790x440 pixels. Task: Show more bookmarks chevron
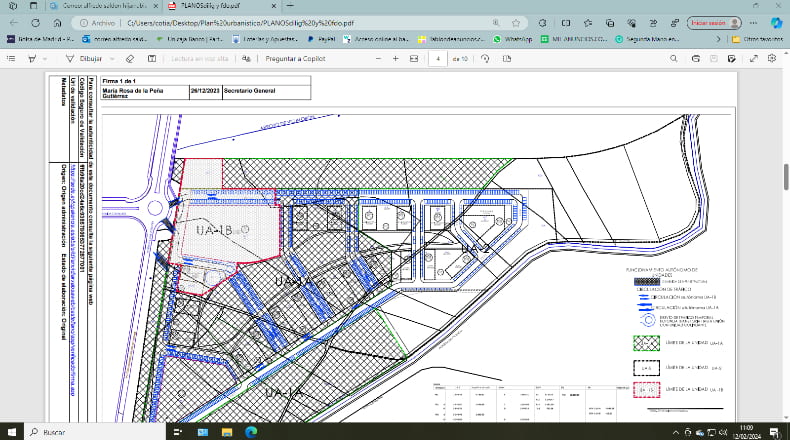pyautogui.click(x=718, y=39)
